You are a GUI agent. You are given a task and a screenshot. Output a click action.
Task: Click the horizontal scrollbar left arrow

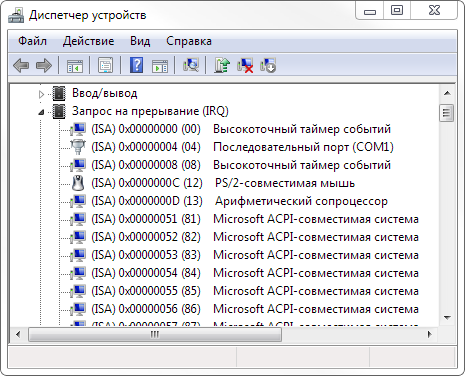[x=18, y=334]
